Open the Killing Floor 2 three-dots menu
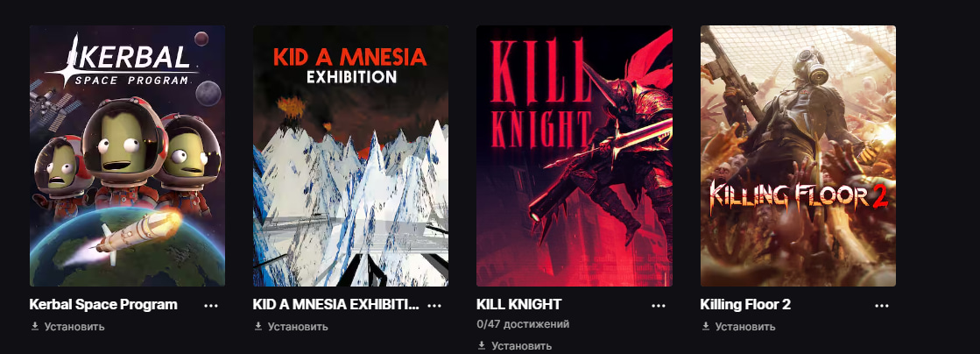This screenshot has width=980, height=354. (882, 305)
